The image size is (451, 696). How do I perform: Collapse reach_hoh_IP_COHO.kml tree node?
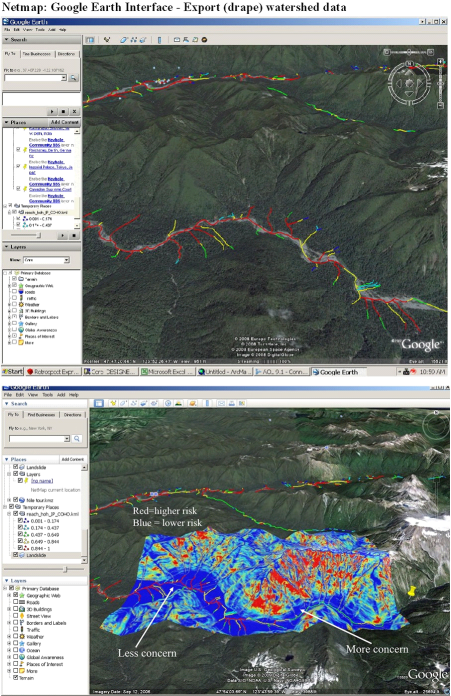pos(10,514)
